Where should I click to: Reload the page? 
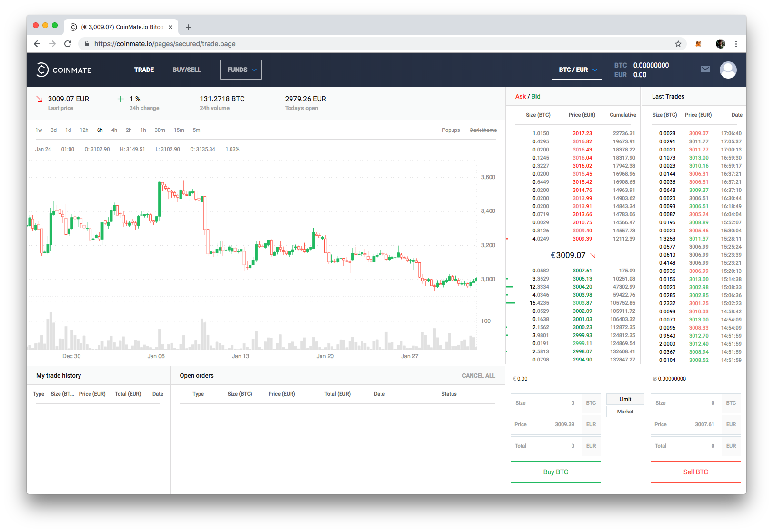coord(68,44)
